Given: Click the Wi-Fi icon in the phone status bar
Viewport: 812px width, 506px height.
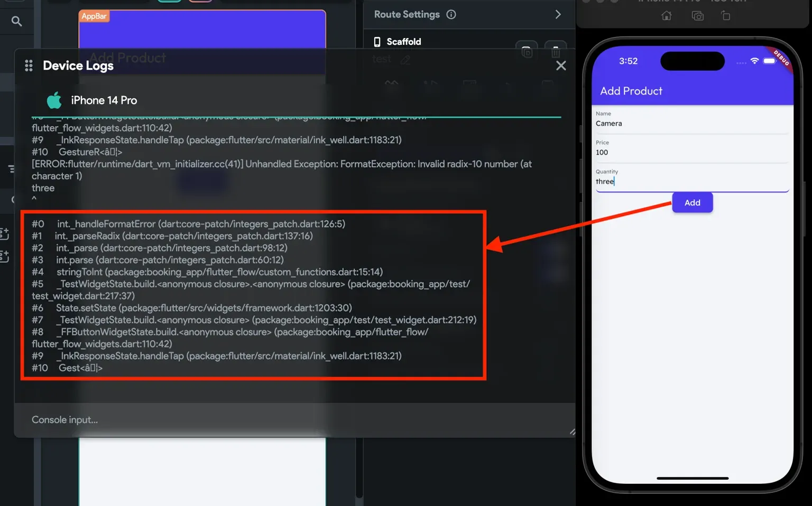Looking at the screenshot, I should 754,61.
